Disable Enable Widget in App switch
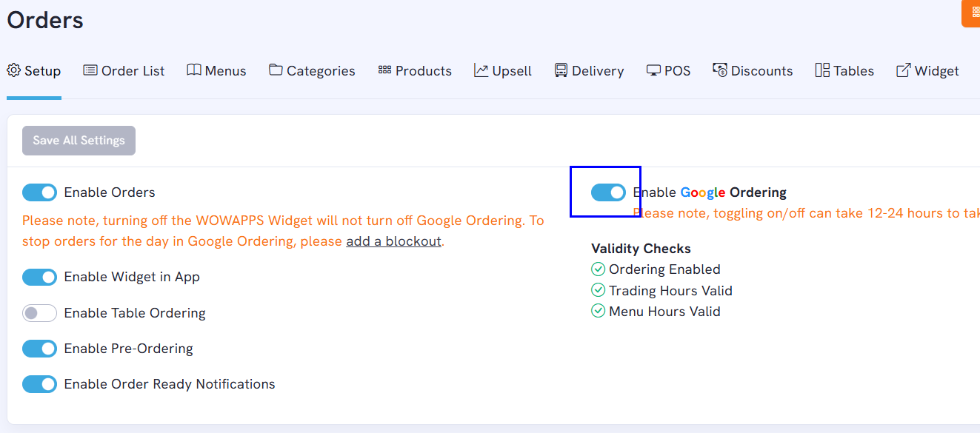The height and width of the screenshot is (433, 980). point(39,278)
